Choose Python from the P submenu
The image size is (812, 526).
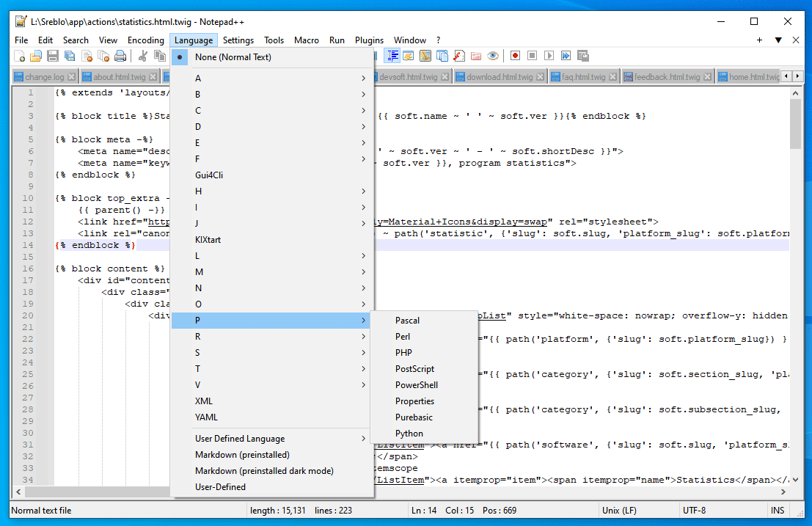tap(409, 434)
